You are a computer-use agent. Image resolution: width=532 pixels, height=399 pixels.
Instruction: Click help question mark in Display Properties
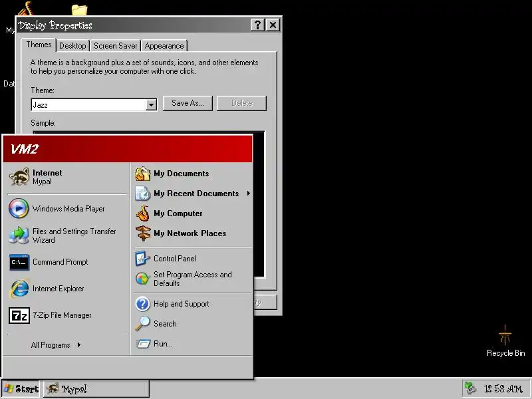257,25
